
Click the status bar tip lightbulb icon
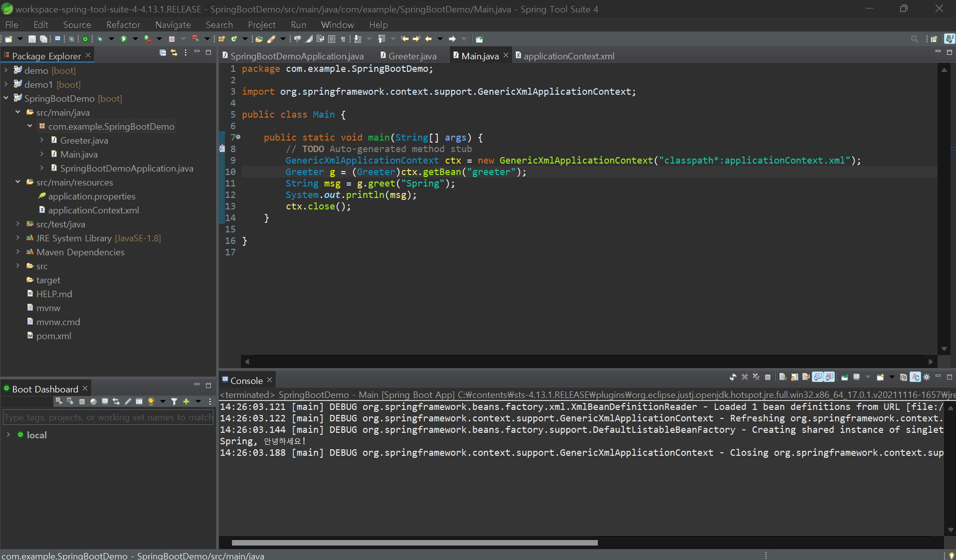pos(951,556)
